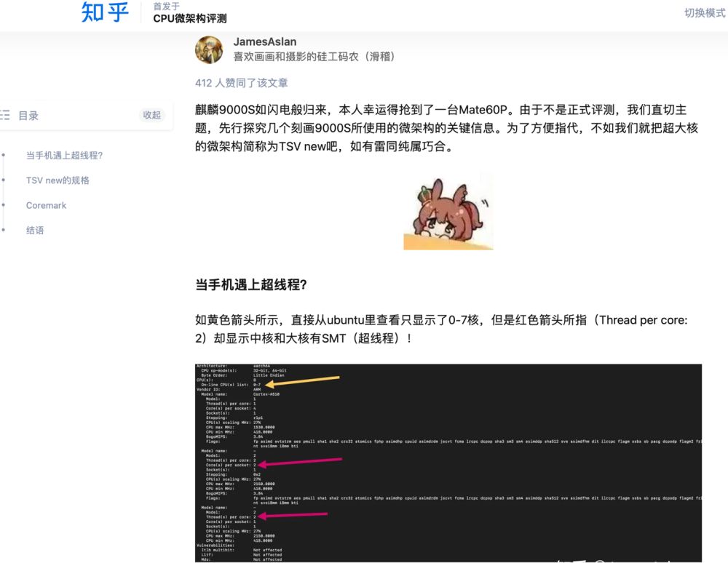Click the 切换模式 button
Image resolution: width=728 pixels, height=563 pixels.
point(704,13)
